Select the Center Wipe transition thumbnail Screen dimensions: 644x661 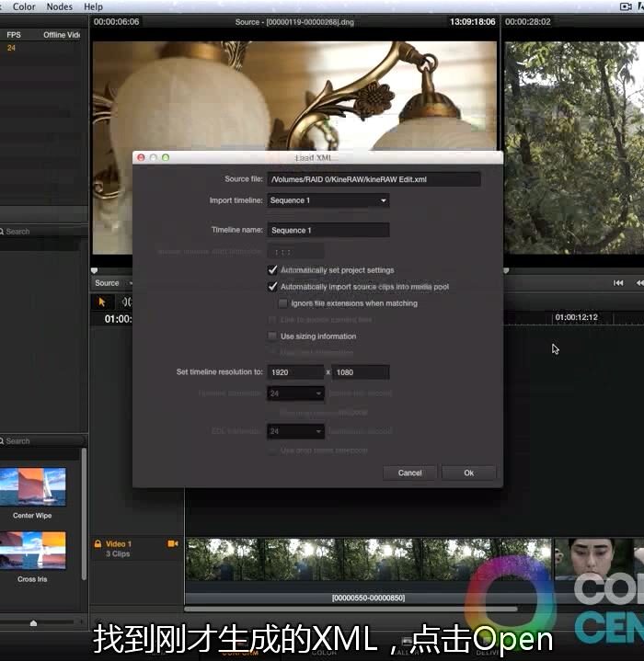(30, 487)
